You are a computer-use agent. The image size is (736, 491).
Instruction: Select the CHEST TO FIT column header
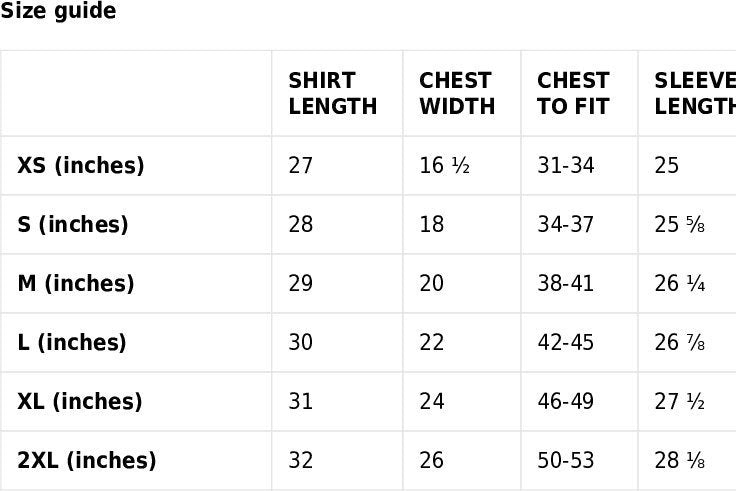coord(573,93)
